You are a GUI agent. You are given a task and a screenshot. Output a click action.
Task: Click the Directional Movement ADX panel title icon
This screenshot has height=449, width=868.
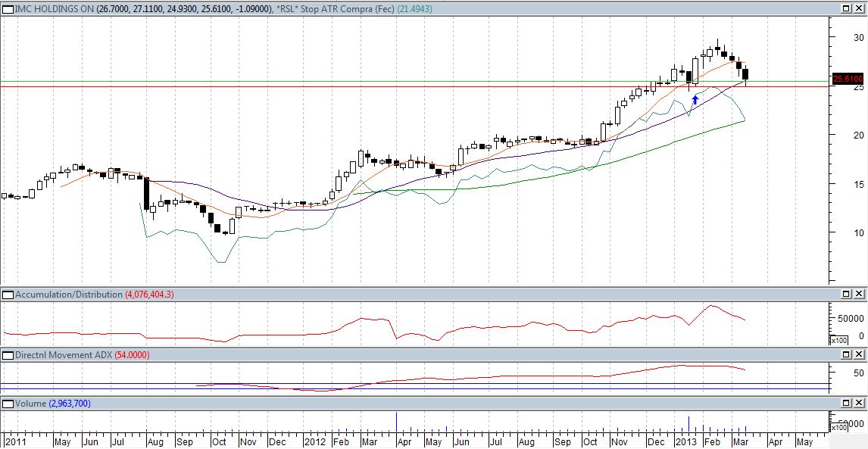7,354
